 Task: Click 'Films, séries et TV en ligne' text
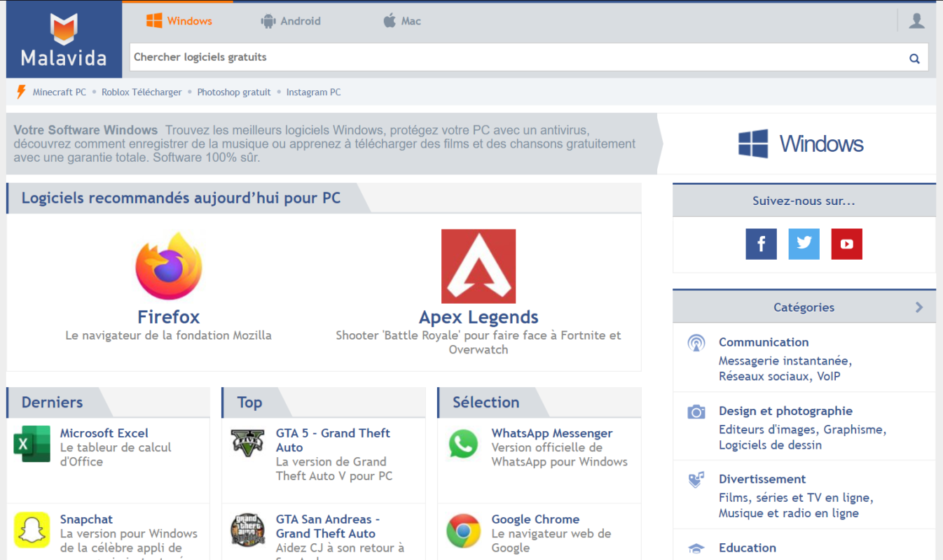(796, 498)
